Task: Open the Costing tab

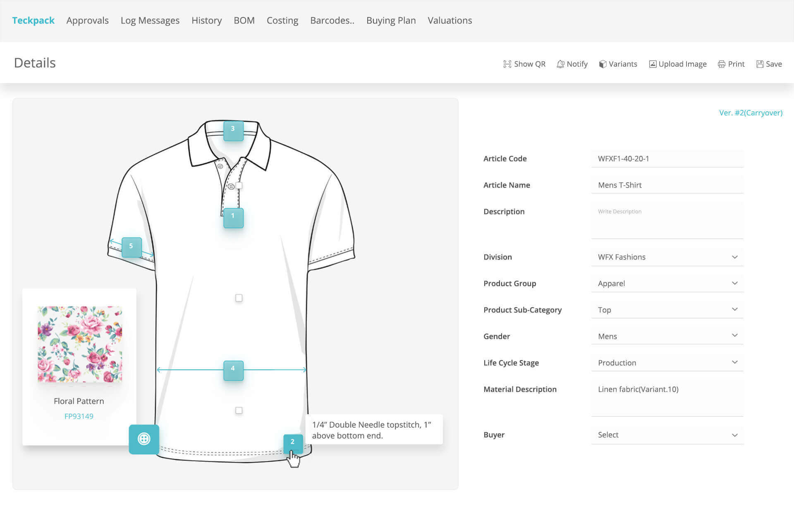Action: [x=282, y=20]
